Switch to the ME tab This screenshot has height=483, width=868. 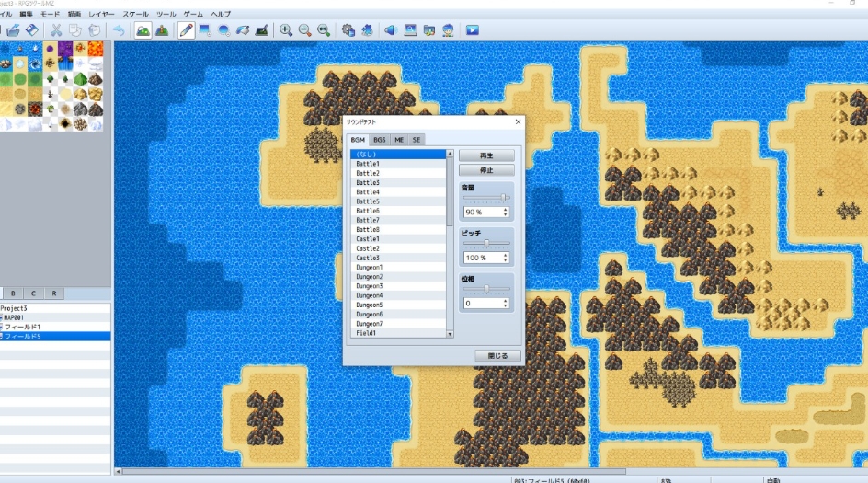(399, 140)
